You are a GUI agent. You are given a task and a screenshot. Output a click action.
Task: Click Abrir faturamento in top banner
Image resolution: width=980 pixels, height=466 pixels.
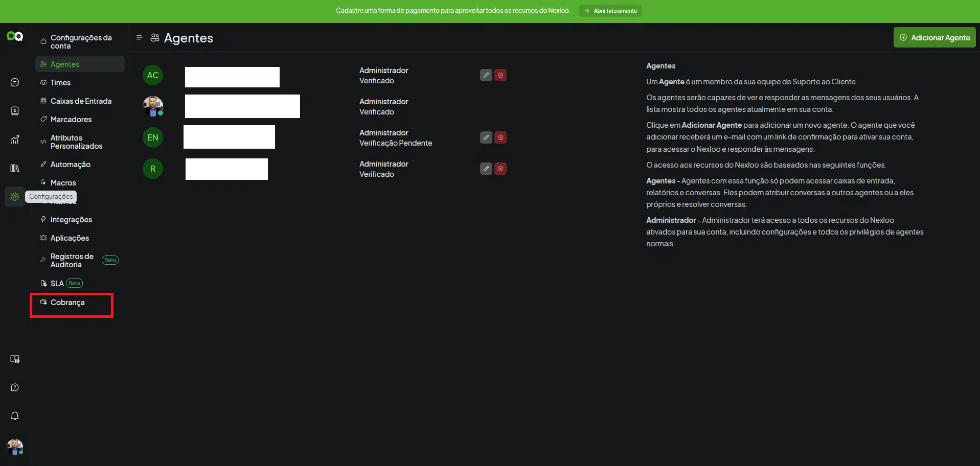[610, 11]
